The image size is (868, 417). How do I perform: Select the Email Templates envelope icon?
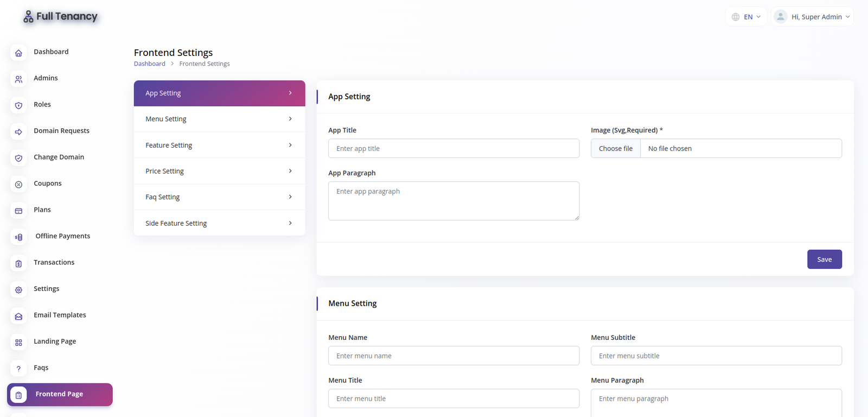(18, 316)
